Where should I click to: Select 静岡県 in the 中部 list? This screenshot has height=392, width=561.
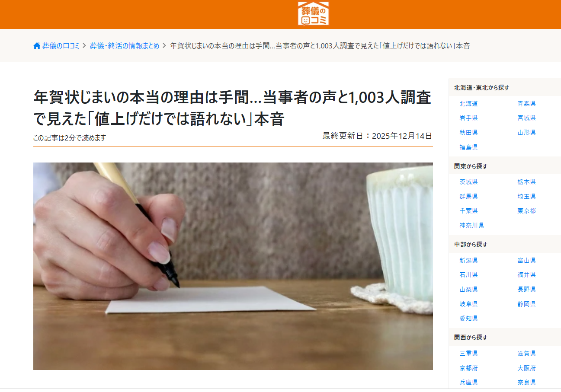click(x=526, y=304)
